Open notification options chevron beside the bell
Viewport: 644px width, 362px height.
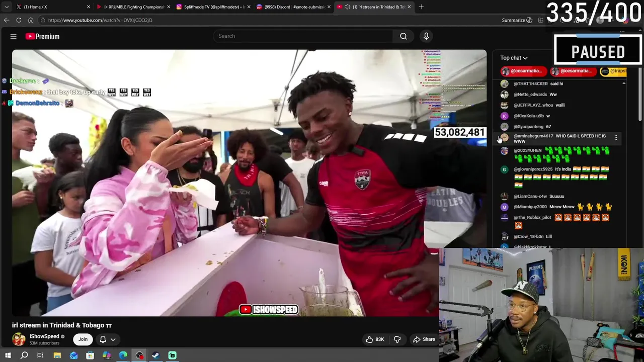tap(113, 339)
